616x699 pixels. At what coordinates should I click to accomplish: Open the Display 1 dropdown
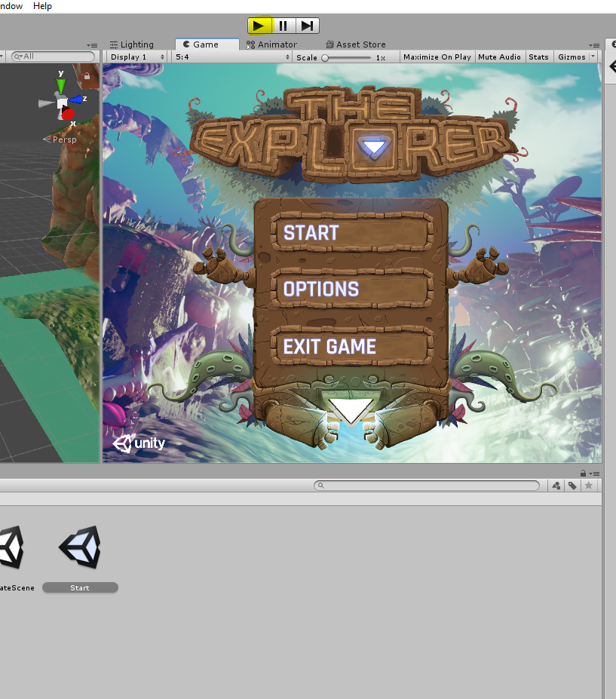[x=138, y=57]
